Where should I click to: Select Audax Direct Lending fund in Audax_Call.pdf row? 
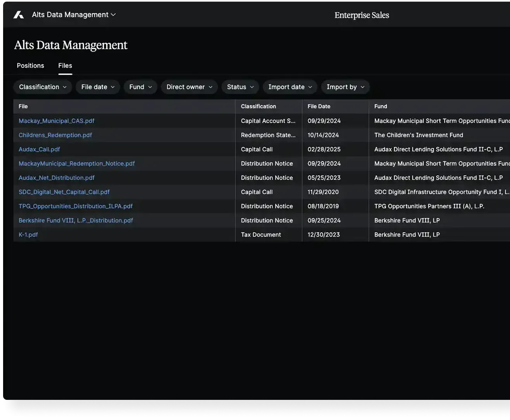coord(439,149)
